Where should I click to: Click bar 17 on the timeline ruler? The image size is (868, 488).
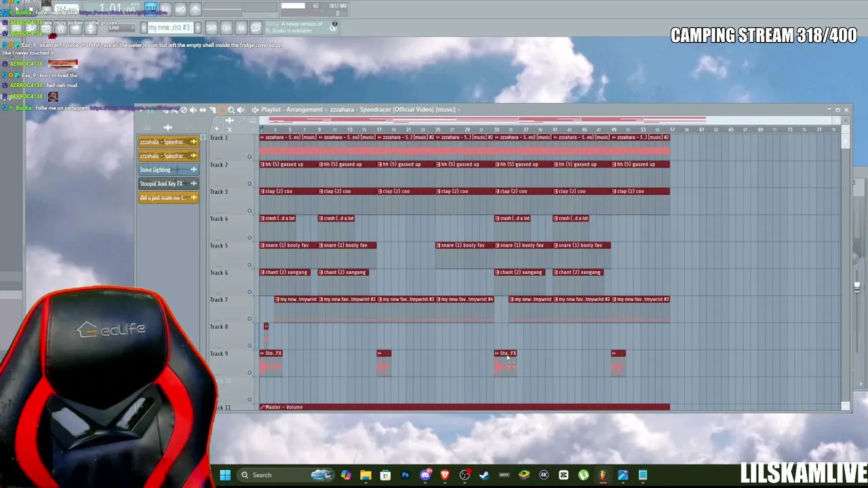(x=379, y=129)
